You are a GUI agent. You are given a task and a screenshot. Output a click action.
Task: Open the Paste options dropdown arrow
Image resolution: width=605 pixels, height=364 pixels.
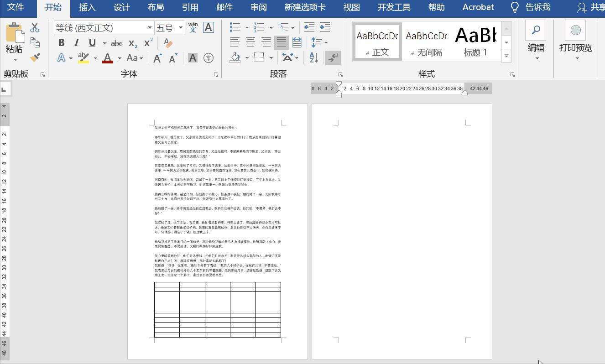pos(15,60)
